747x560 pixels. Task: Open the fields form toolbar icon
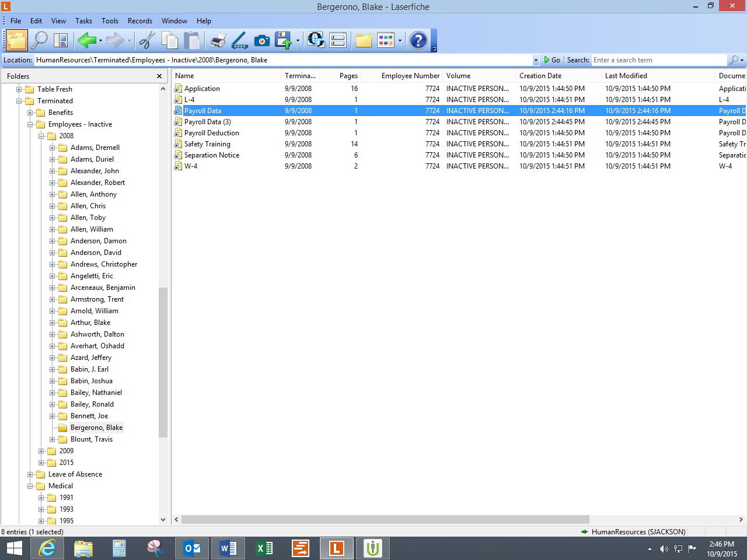338,40
